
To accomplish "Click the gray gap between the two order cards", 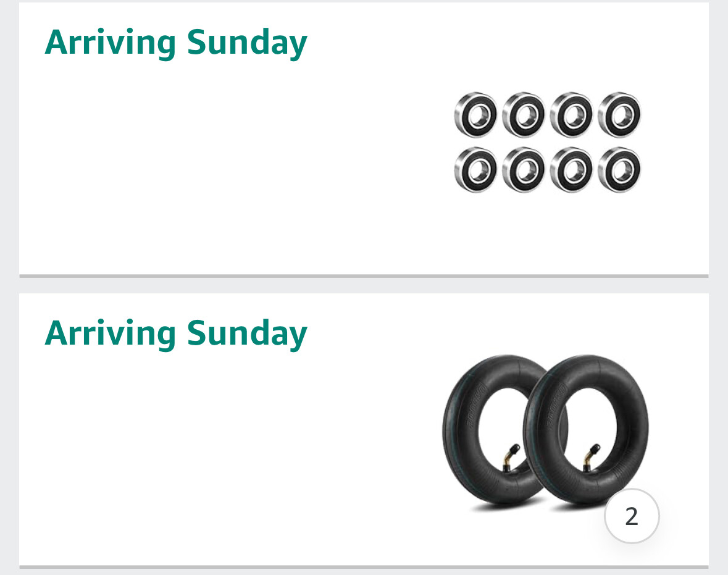I will (x=364, y=285).
